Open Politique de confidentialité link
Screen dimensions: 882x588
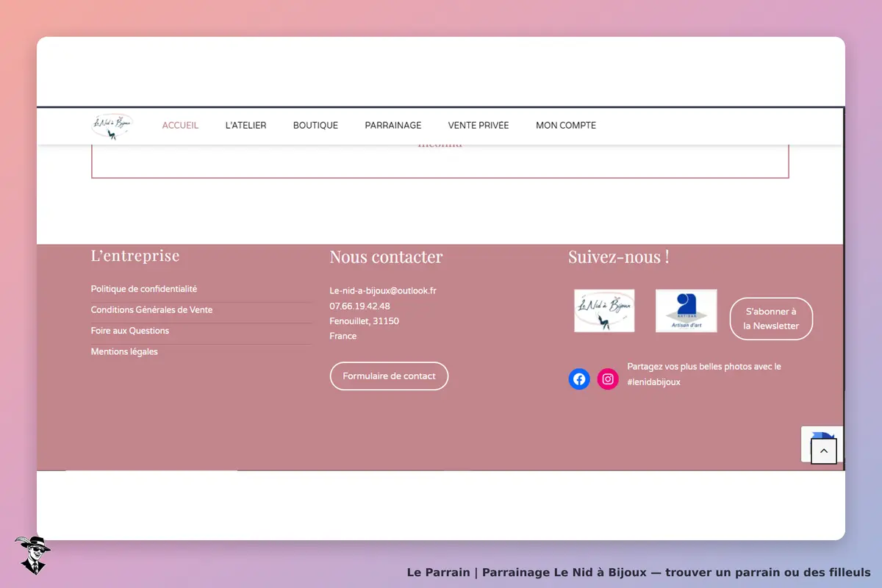pyautogui.click(x=144, y=290)
